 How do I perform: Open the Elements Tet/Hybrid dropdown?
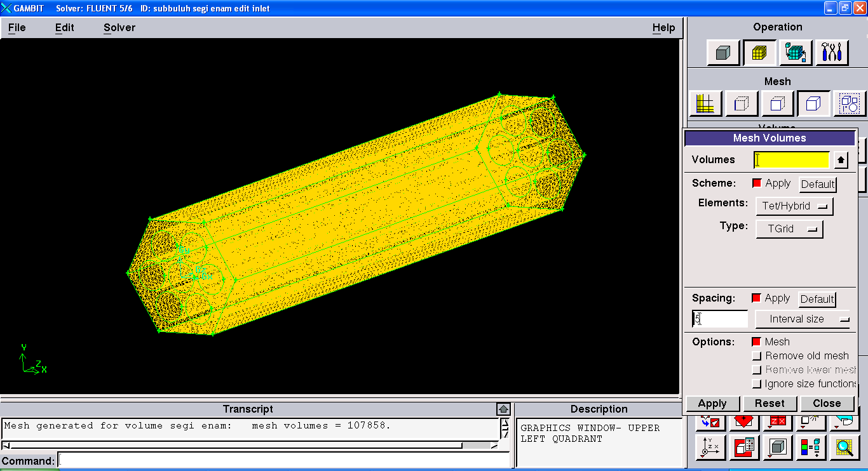[794, 206]
